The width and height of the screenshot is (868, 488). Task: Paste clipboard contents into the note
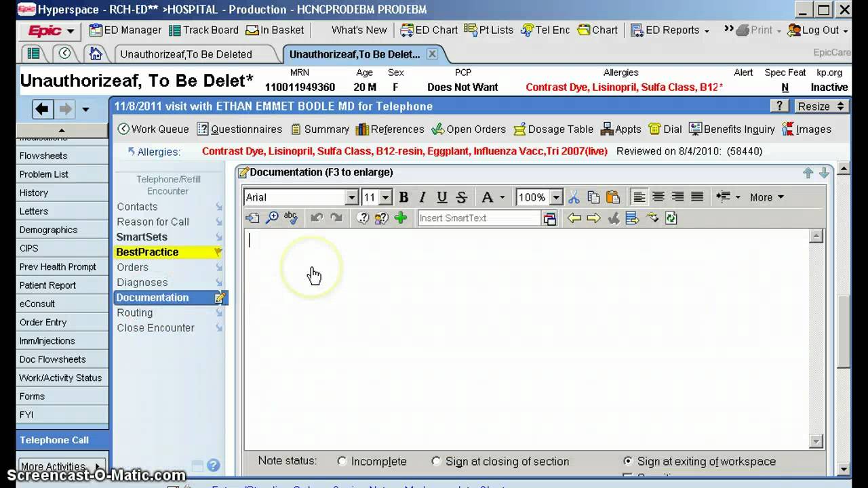point(612,197)
